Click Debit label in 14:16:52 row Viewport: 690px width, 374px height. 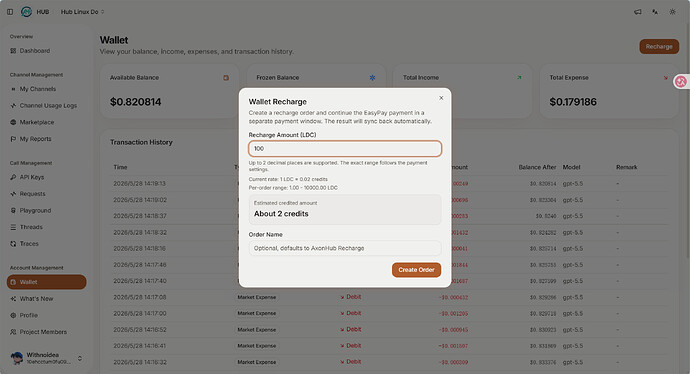351,330
